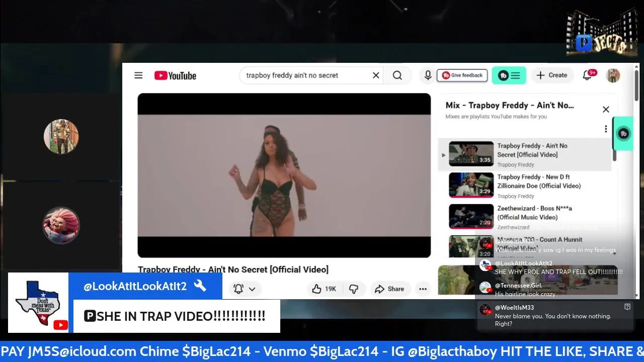Click the @LookAtItLookAtIt2 chat message

tap(552, 267)
